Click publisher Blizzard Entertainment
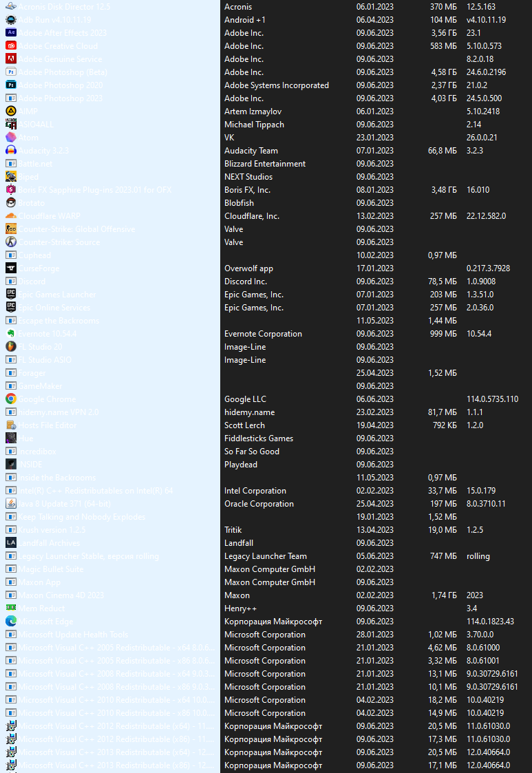Image resolution: width=532 pixels, height=773 pixels. [265, 164]
